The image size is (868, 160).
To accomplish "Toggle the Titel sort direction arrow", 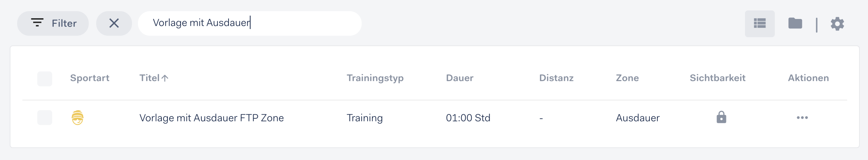I will pyautogui.click(x=165, y=78).
